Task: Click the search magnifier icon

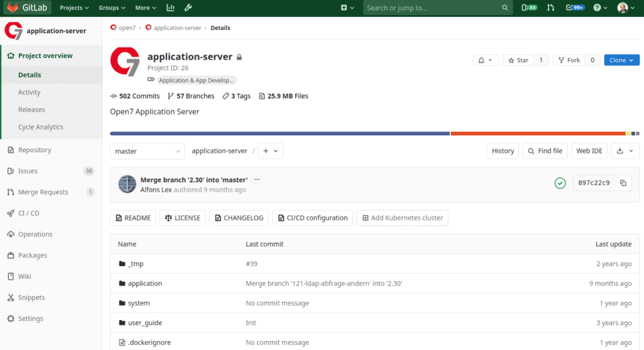Action: point(505,8)
